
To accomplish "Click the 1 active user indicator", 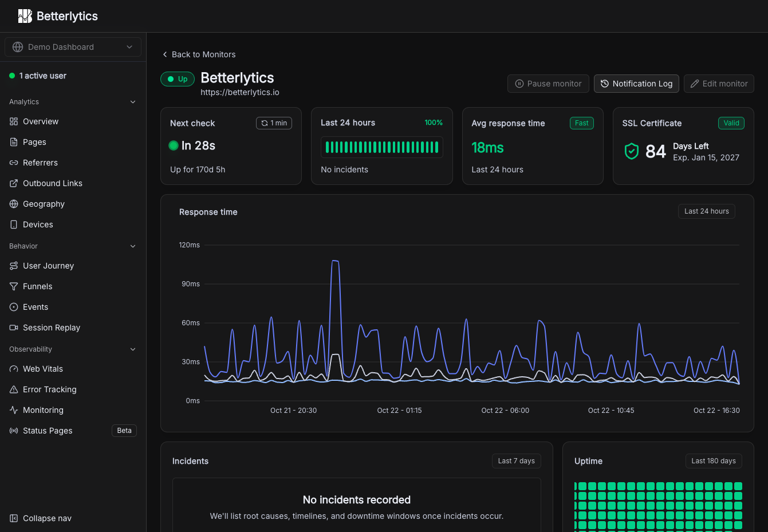I will pos(38,76).
